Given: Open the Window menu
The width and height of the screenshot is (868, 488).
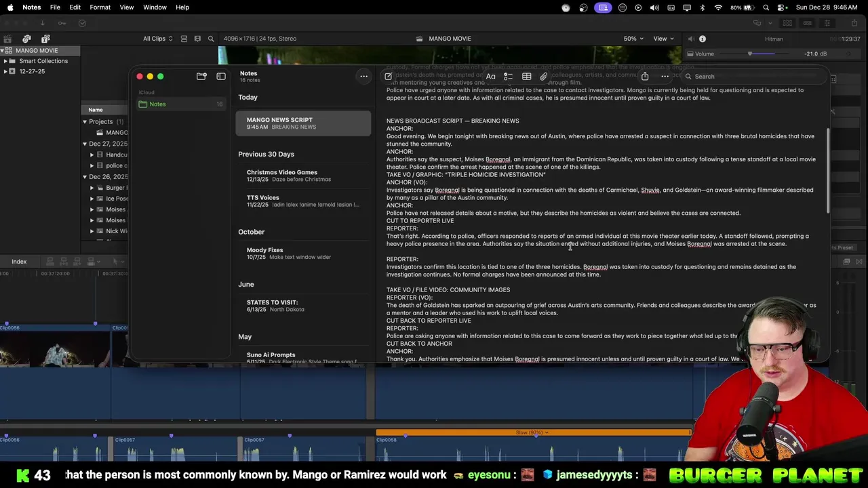Looking at the screenshot, I should tap(155, 7).
